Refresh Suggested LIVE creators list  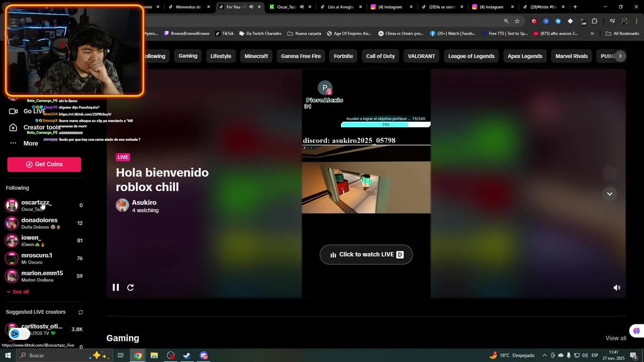[x=80, y=312]
